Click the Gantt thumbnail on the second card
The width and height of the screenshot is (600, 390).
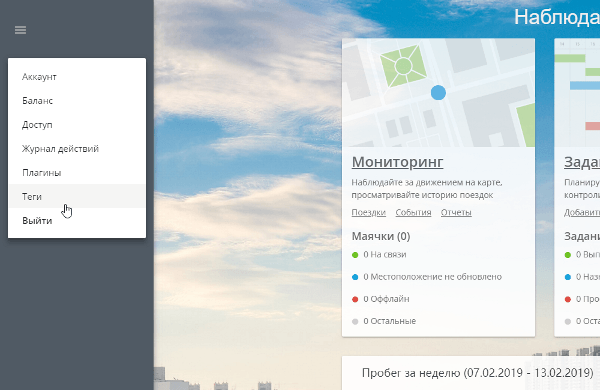point(577,93)
